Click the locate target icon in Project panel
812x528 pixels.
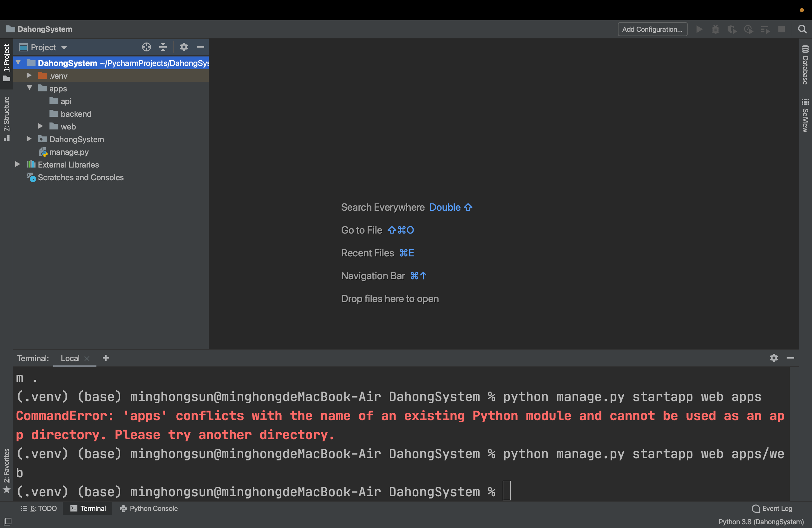146,47
